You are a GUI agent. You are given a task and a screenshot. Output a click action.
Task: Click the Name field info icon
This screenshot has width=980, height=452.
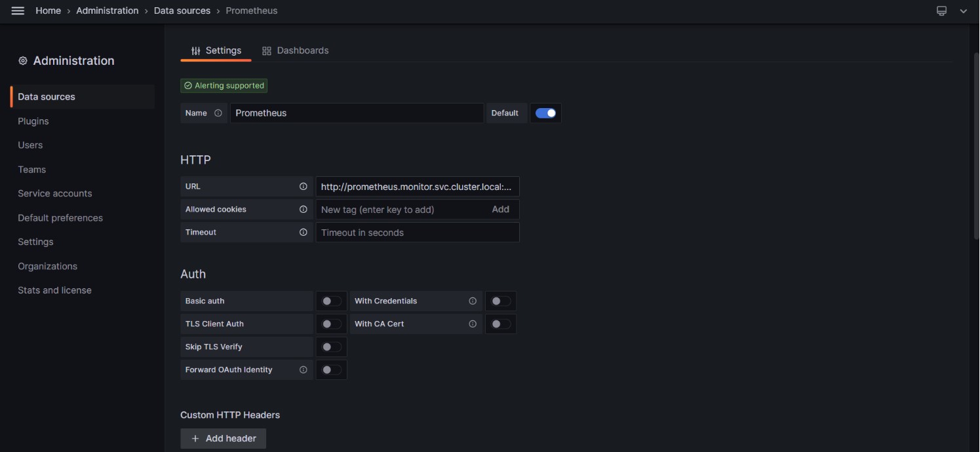click(x=218, y=113)
